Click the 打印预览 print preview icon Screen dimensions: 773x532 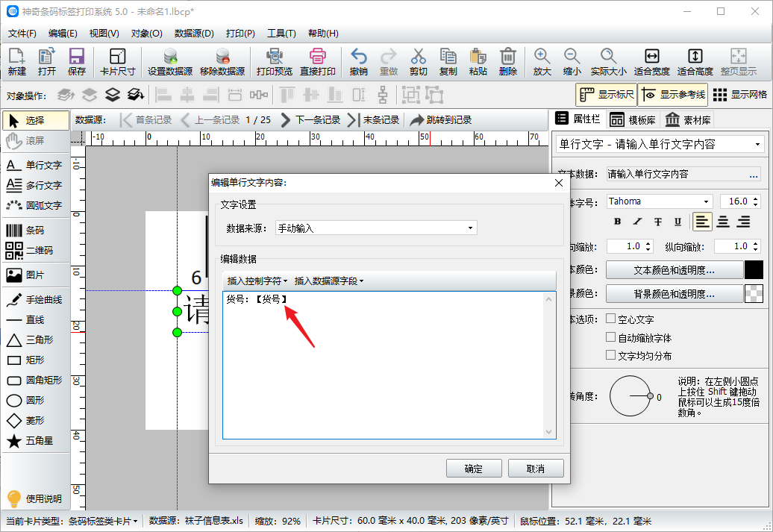(x=274, y=62)
